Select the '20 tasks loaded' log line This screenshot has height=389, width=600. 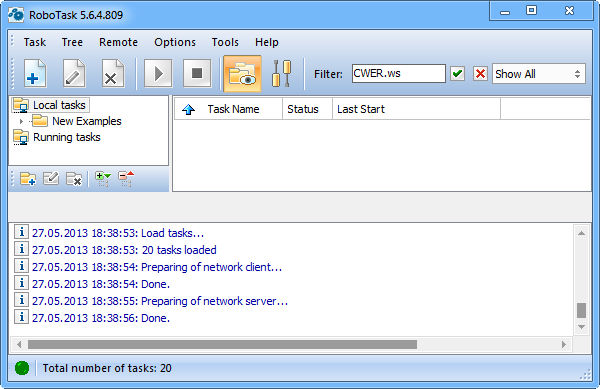(x=124, y=250)
